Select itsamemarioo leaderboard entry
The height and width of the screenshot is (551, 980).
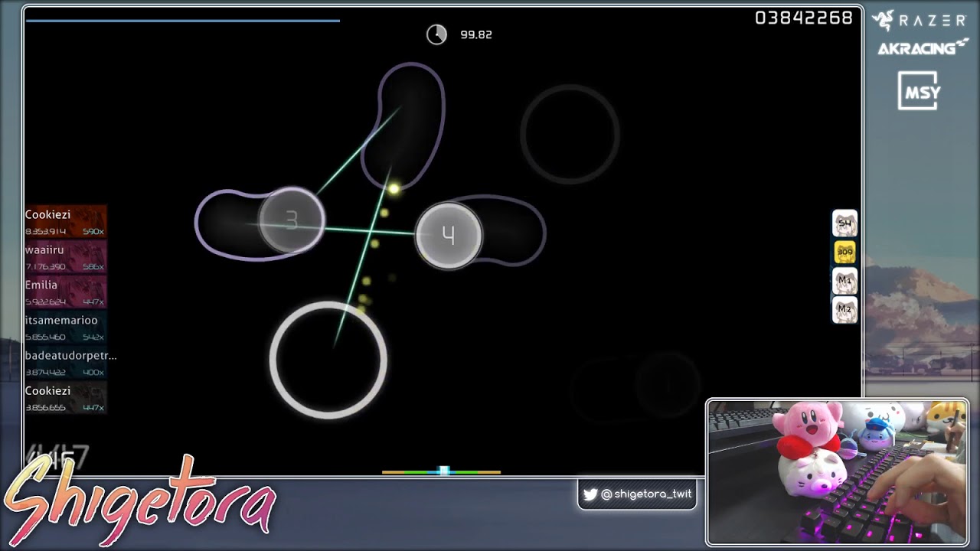click(66, 328)
